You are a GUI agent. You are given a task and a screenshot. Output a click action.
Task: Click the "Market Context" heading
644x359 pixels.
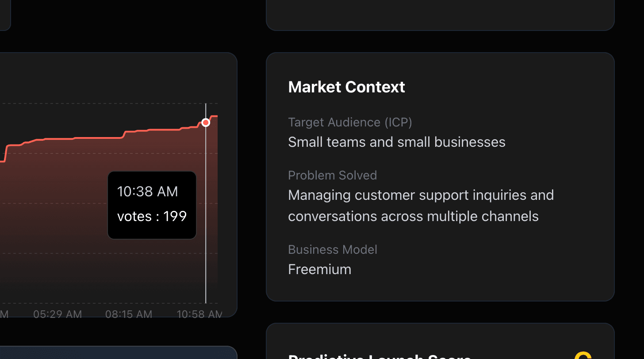click(346, 87)
